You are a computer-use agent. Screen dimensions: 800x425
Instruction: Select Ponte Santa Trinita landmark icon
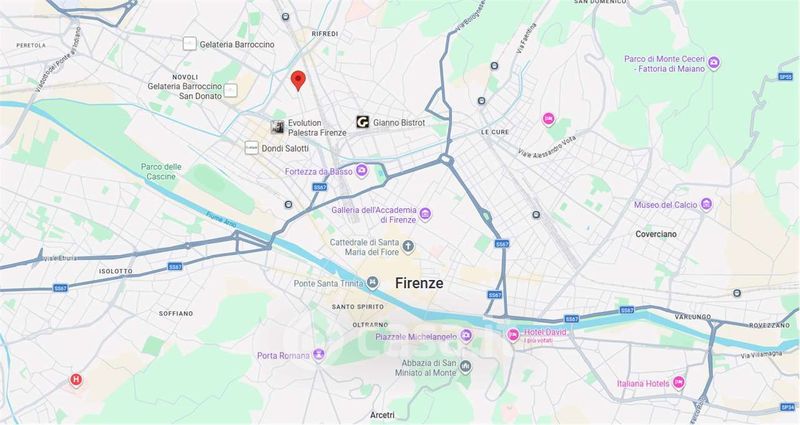(x=373, y=283)
